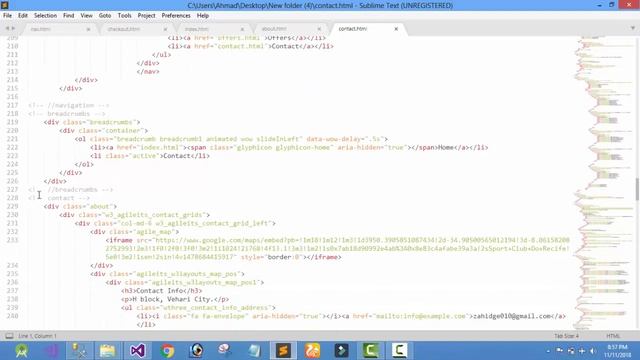Open the File menu
This screenshot has height=360, width=640.
(7, 16)
